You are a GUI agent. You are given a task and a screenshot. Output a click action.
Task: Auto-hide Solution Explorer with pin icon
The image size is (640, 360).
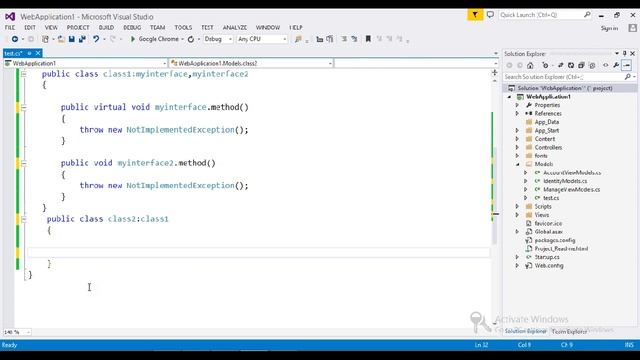coord(624,53)
